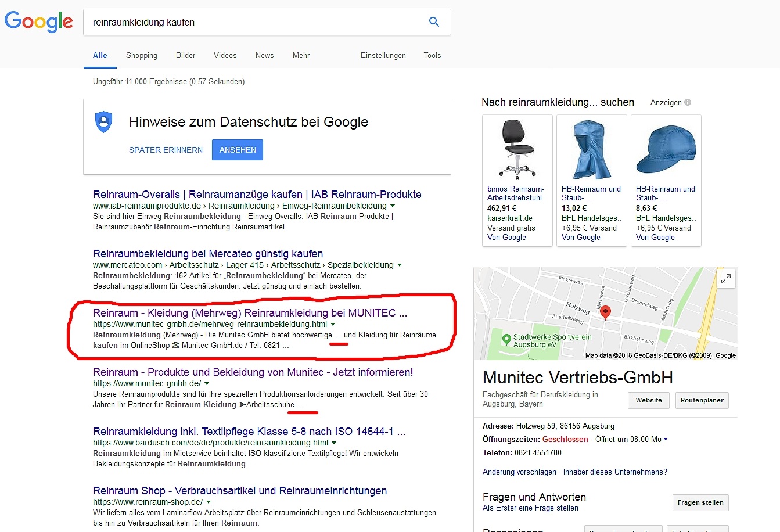Screen dimensions: 780x532
Task: Expand the map with the fullscreen icon
Action: [x=726, y=279]
